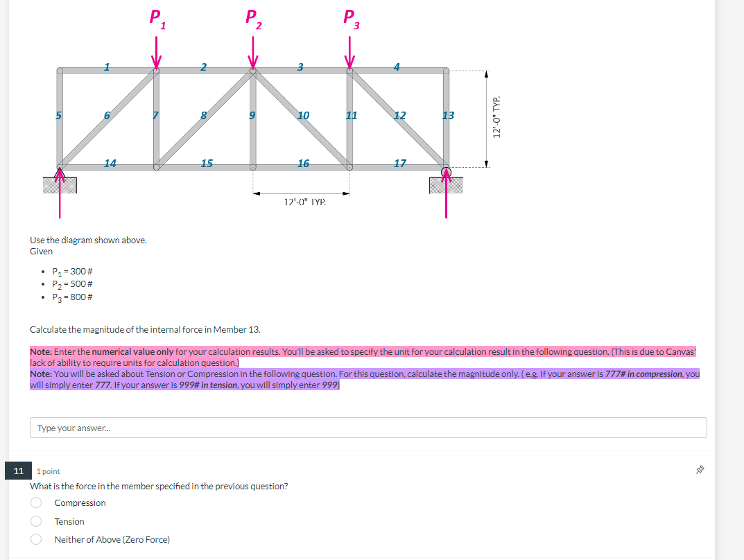Image resolution: width=744 pixels, height=560 pixels.
Task: Choose Neither of Above (Zero Force)
Action: 35,539
